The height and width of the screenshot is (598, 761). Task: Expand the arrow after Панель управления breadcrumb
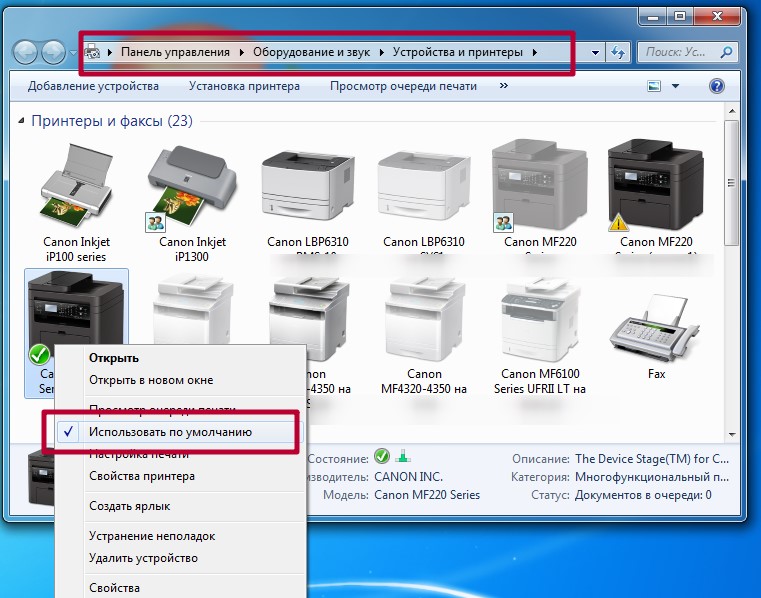(242, 52)
